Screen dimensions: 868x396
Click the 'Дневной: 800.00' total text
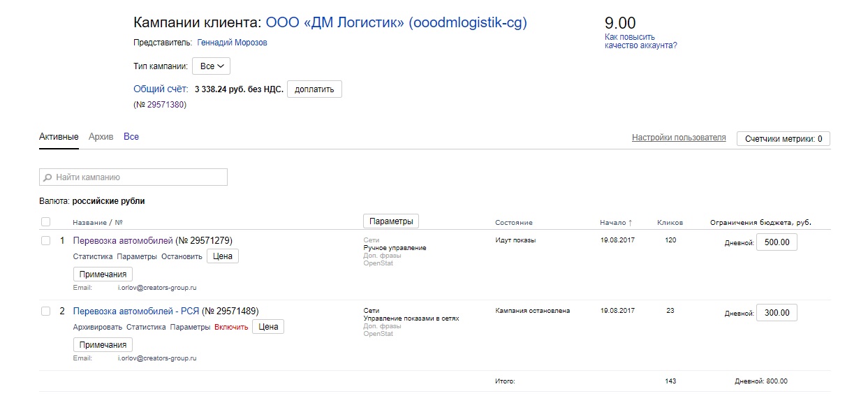click(761, 381)
